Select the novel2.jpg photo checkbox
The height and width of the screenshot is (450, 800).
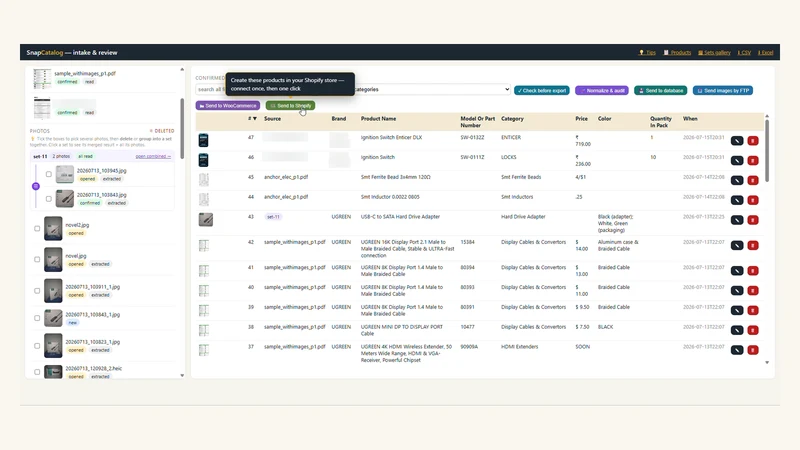(37, 229)
